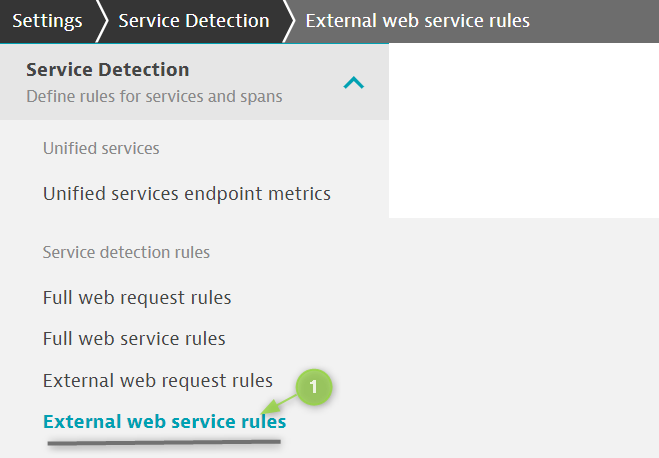659x458 pixels.
Task: Click the grey underline beneath External web service rules
Action: coord(164,442)
